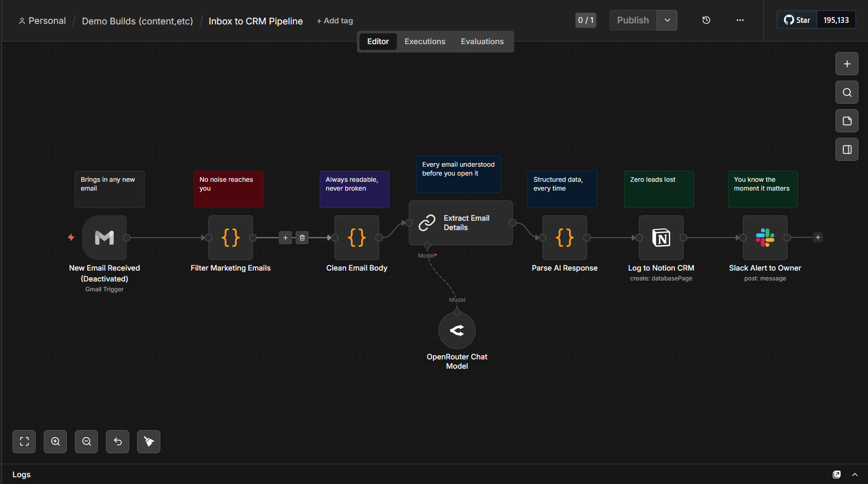Viewport: 868px width, 484px height.
Task: Zoom out on the canvas
Action: click(87, 441)
